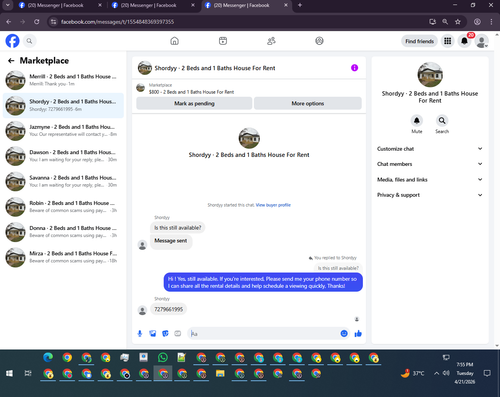Screen dimensions: 500x397
Task: Send a voice clip with microphone icon
Action: (x=140, y=333)
